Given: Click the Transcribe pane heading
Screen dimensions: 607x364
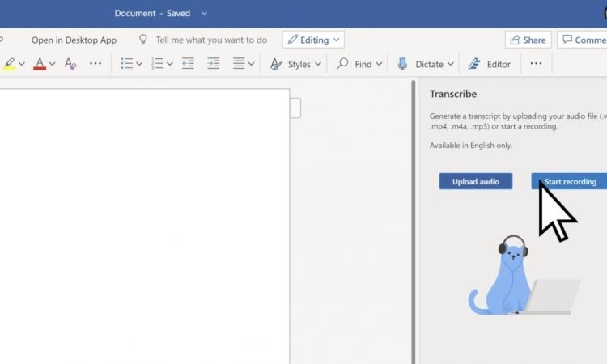Looking at the screenshot, I should tap(453, 94).
